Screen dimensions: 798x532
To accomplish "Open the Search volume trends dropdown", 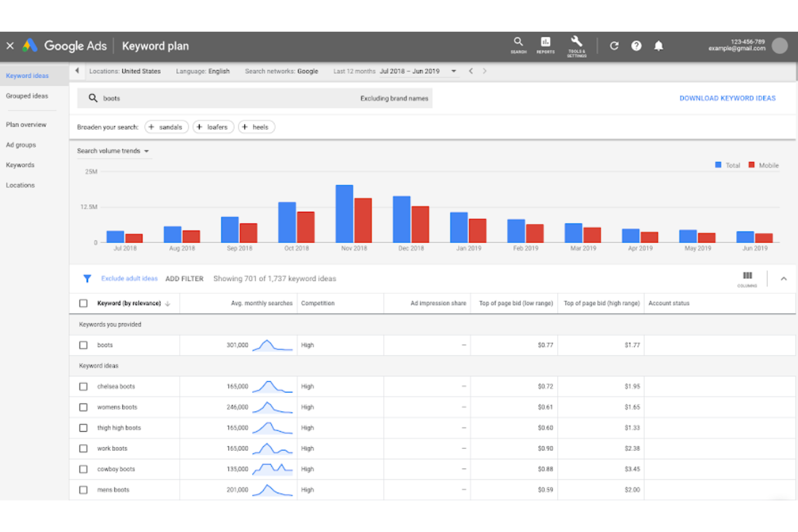I will coord(114,151).
